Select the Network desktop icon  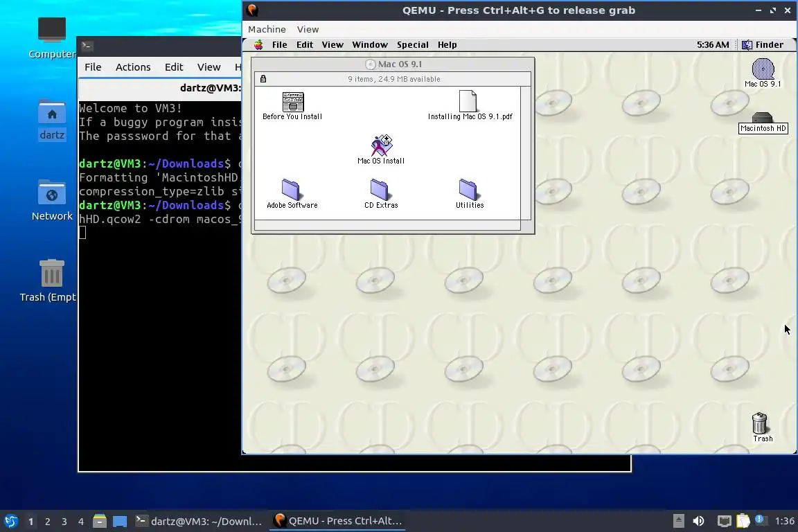pos(51,193)
